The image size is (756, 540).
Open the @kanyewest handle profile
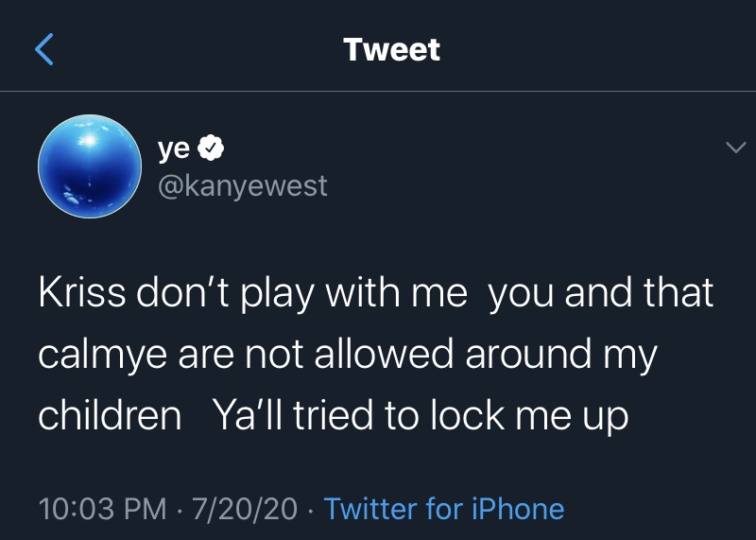(243, 186)
